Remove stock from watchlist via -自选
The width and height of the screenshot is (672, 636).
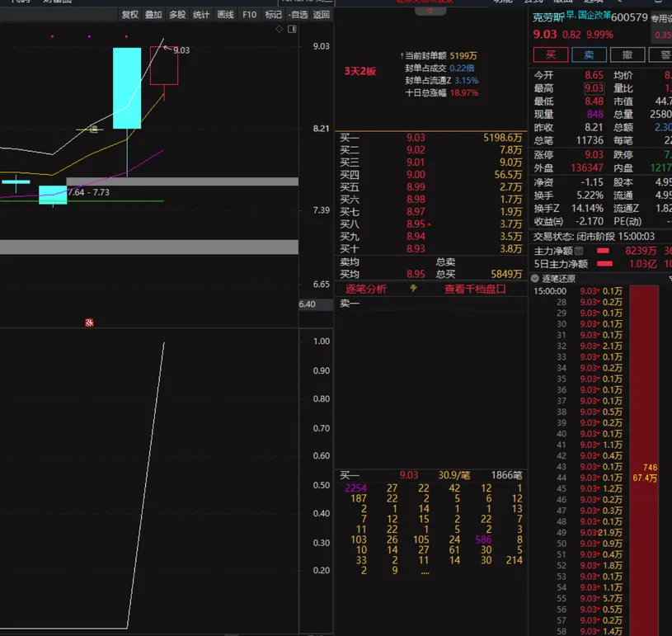pos(297,14)
